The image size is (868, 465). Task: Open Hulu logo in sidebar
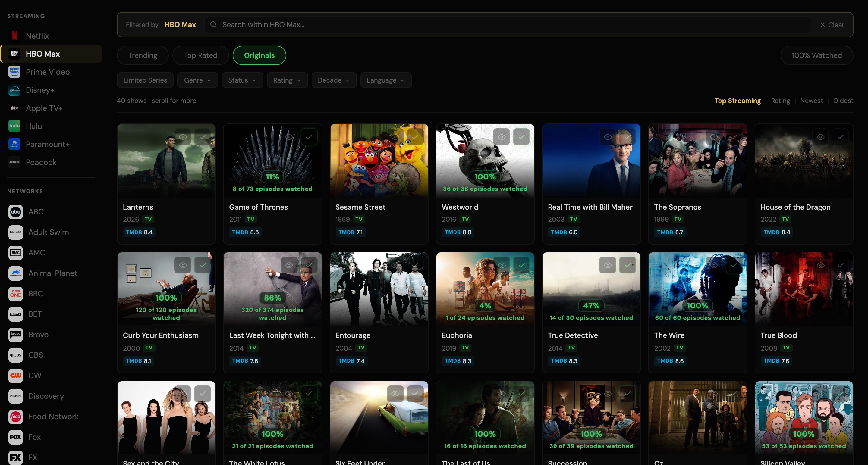pos(14,126)
